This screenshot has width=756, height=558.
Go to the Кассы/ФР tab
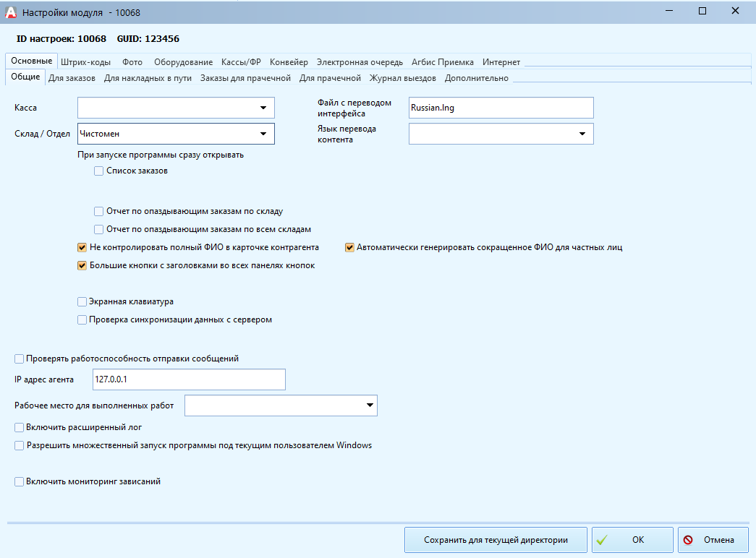[241, 62]
